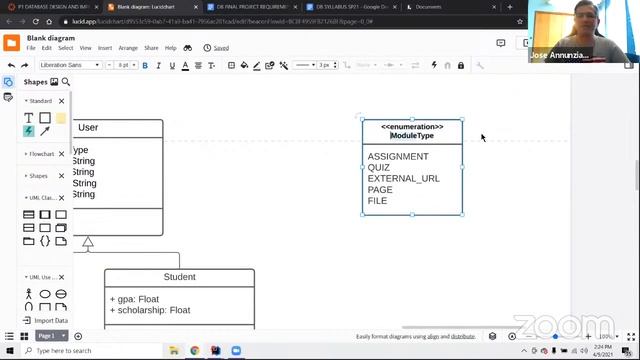Click the shape style icon
The width and height of the screenshot is (640, 360).
tap(269, 65)
